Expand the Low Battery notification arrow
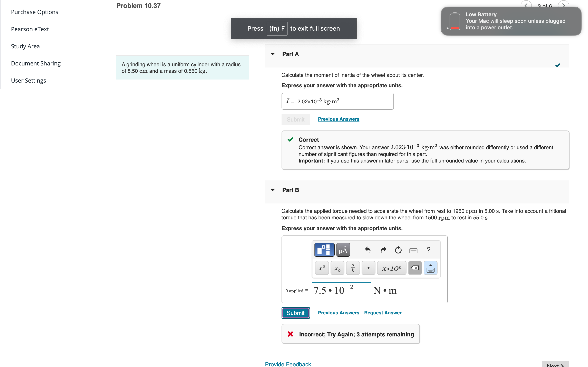The image size is (588, 367). [448, 28]
